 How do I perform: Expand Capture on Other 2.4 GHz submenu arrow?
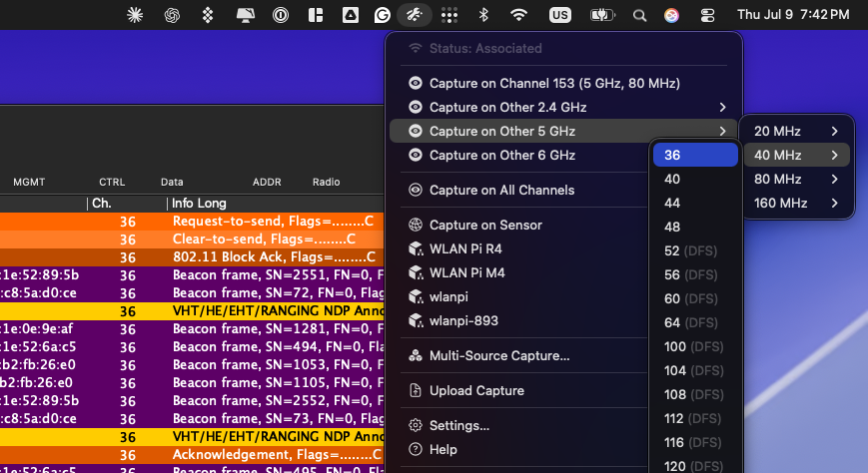pyautogui.click(x=722, y=107)
